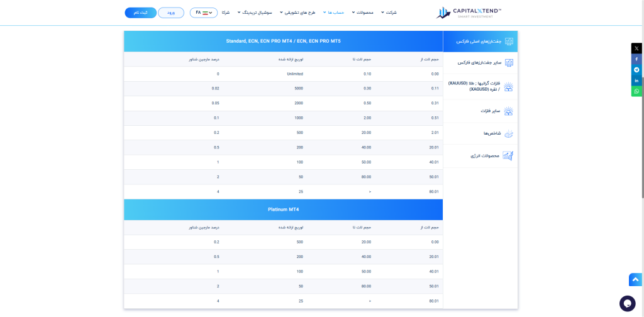Image resolution: width=644 pixels, height=317 pixels.
Task: Share page via WhatsApp icon
Action: click(636, 91)
